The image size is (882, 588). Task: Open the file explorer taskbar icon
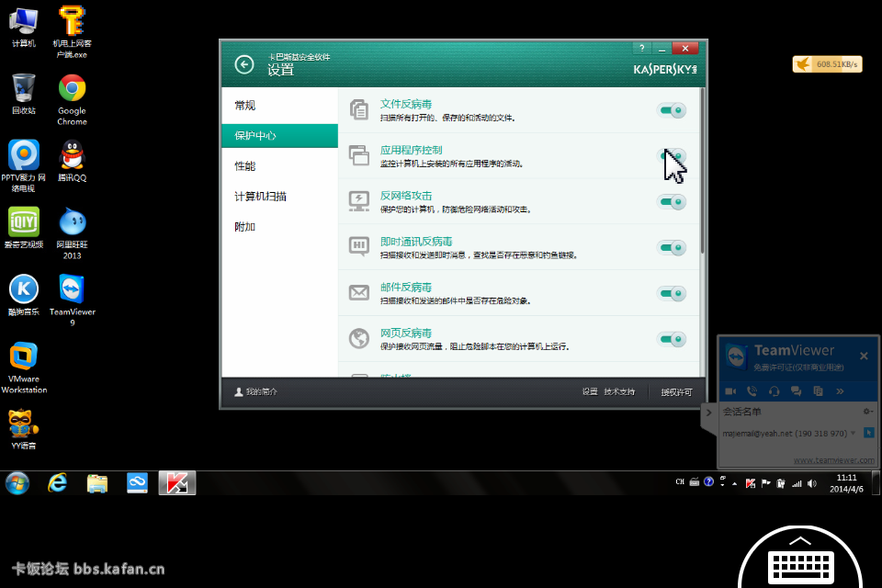point(97,482)
